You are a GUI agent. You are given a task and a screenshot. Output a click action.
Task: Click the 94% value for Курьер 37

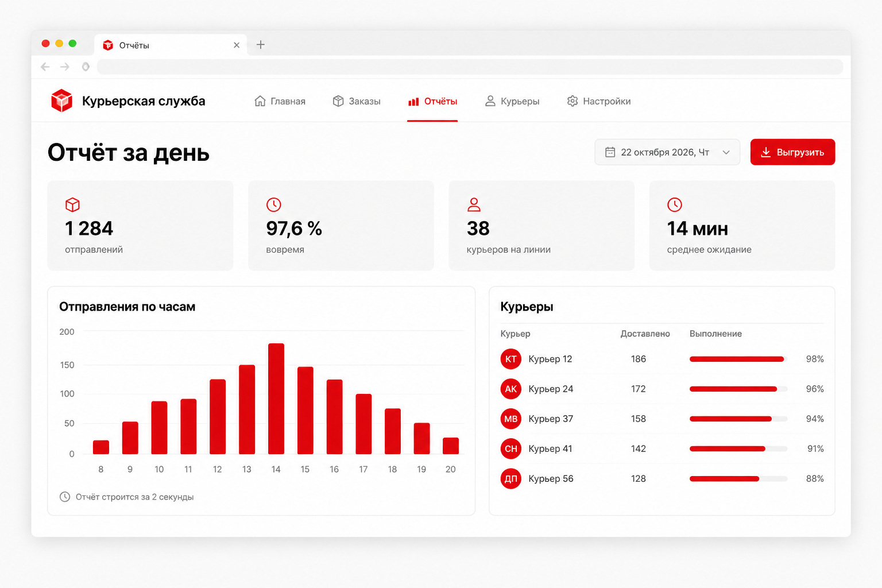coord(815,419)
